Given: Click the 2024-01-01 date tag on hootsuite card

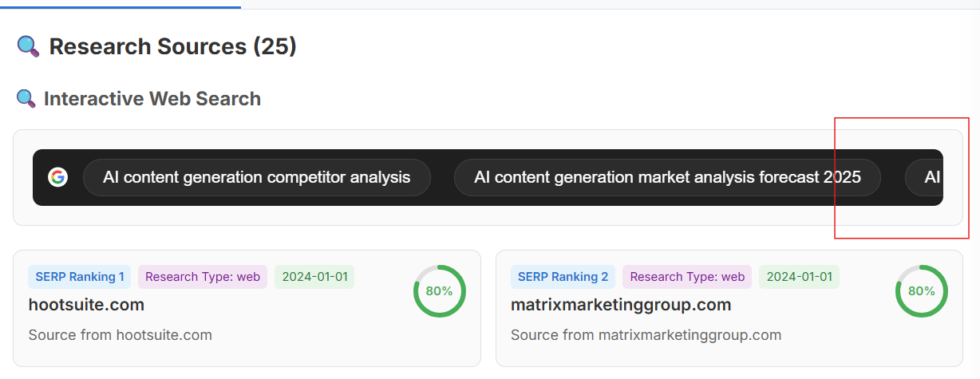Looking at the screenshot, I should coord(314,277).
